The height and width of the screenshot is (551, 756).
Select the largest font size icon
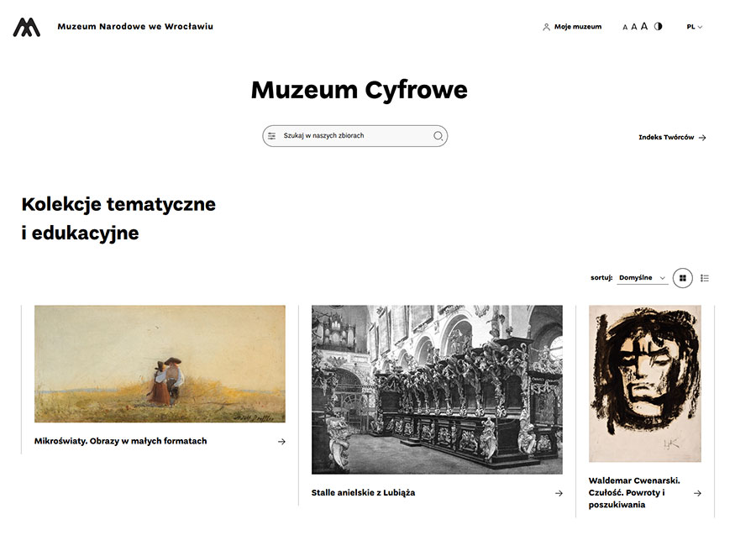(x=643, y=26)
